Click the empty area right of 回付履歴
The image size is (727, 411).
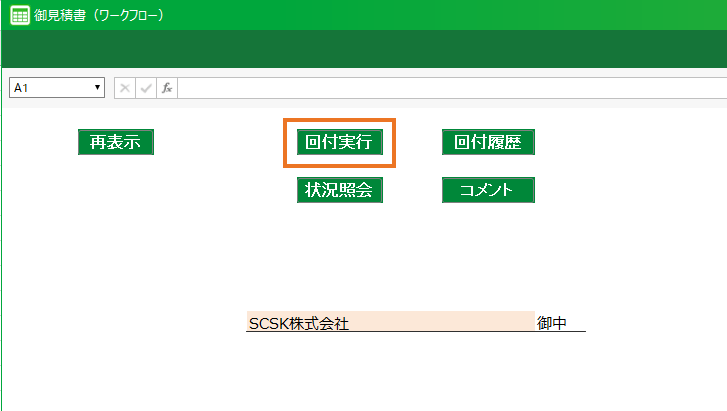630,143
